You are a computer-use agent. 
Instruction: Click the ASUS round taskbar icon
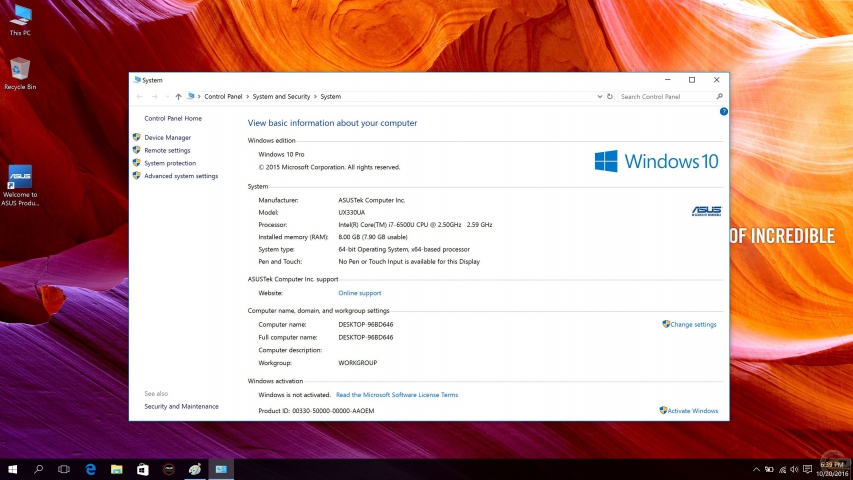pos(169,469)
